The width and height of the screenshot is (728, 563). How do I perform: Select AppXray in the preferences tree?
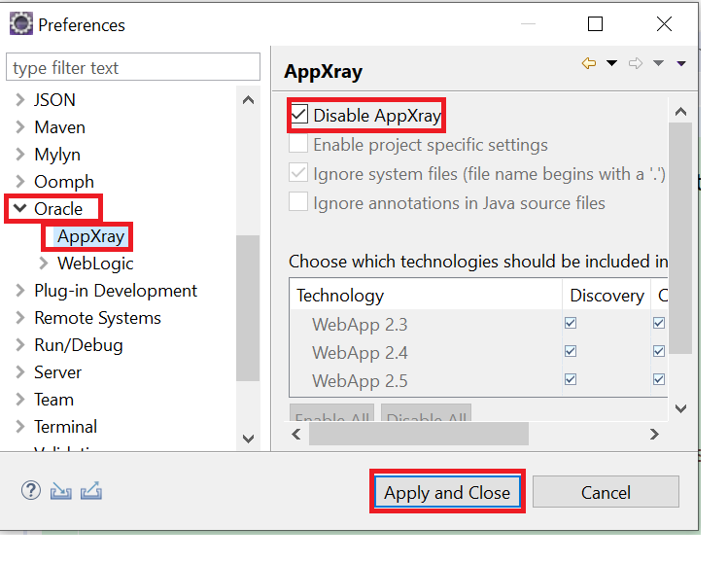point(90,236)
